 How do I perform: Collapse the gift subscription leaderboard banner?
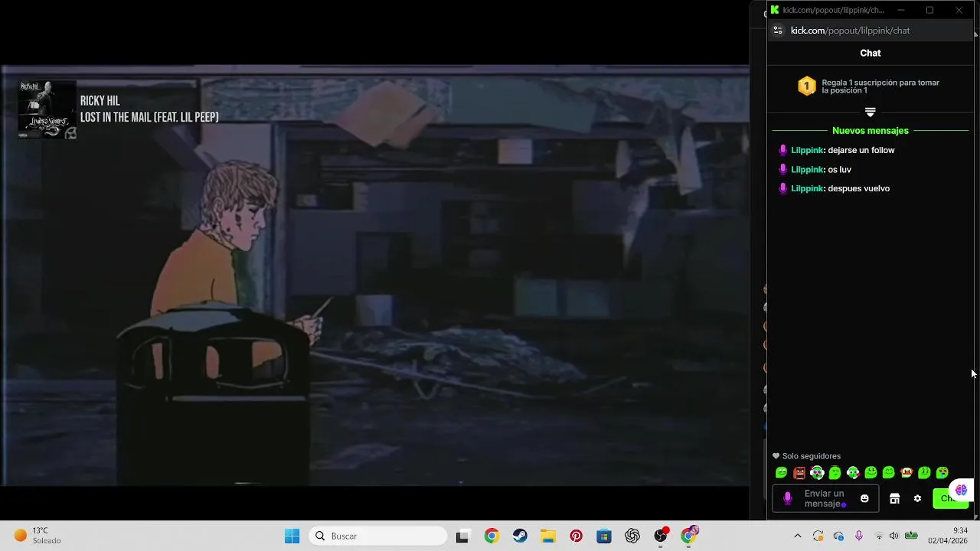pyautogui.click(x=870, y=112)
